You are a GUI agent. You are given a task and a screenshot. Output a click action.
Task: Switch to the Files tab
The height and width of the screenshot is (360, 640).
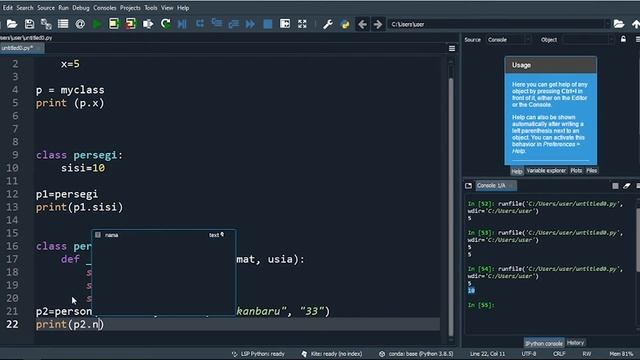click(591, 171)
